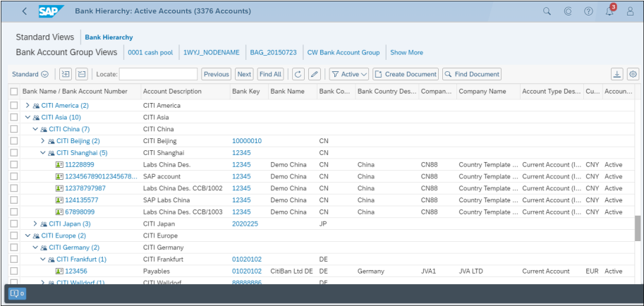The width and height of the screenshot is (644, 306).
Task: Refresh the bank hierarchy table
Action: [298, 74]
